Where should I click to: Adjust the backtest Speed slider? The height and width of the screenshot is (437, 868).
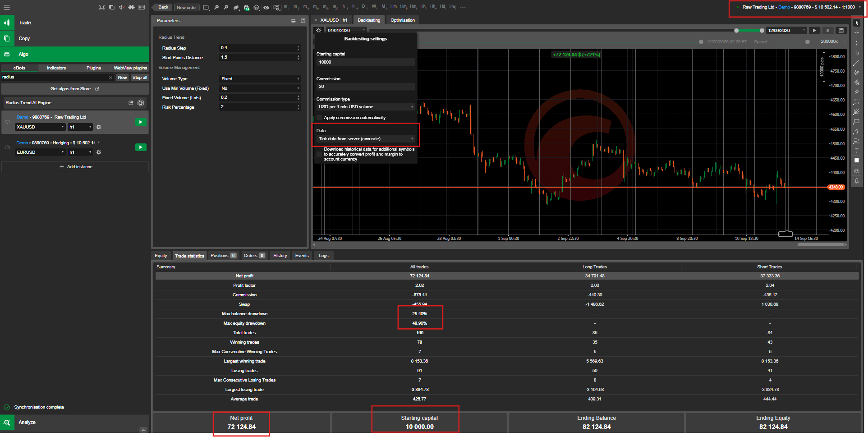[x=807, y=42]
